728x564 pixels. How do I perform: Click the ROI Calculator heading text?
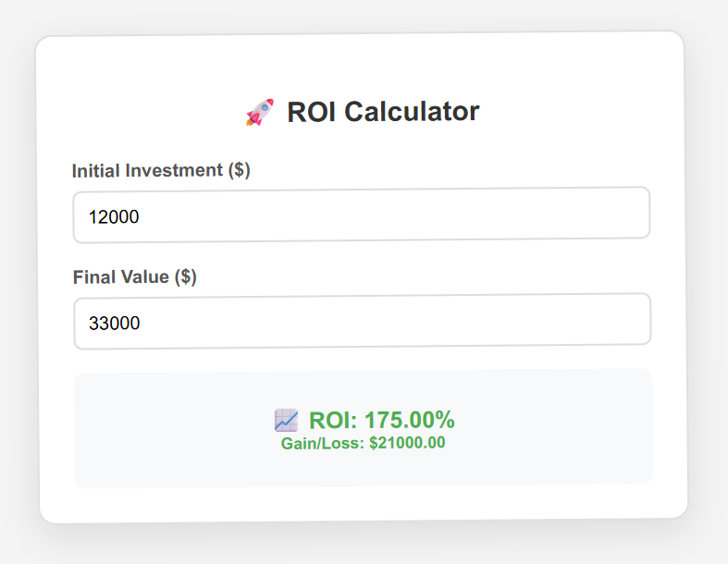coord(382,112)
